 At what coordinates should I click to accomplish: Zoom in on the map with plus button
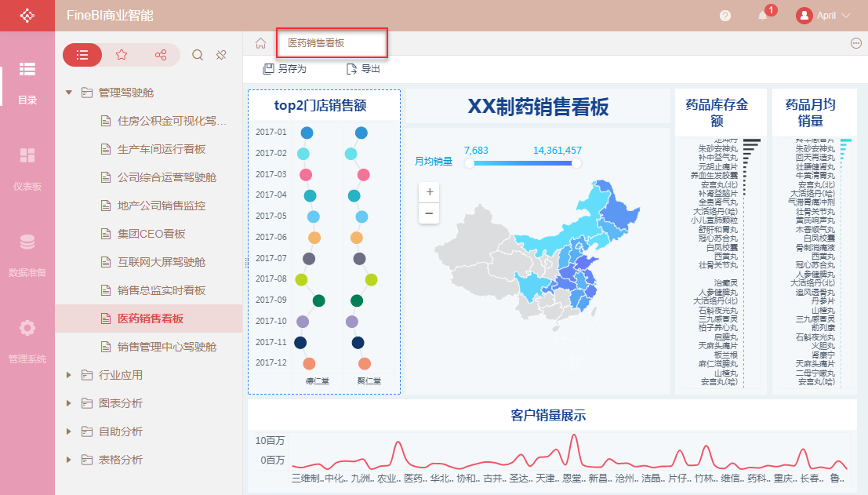[x=429, y=192]
